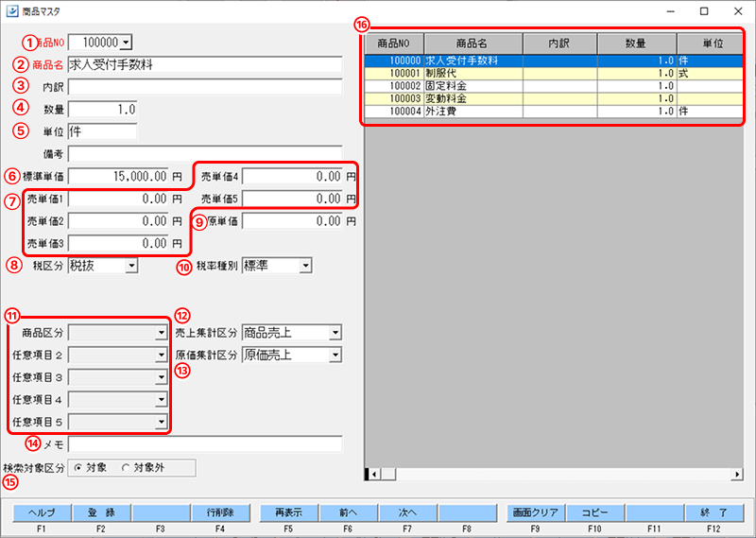Screen dimensions: 756x538
Task: Go to next record with 次へ
Action: pos(408,512)
